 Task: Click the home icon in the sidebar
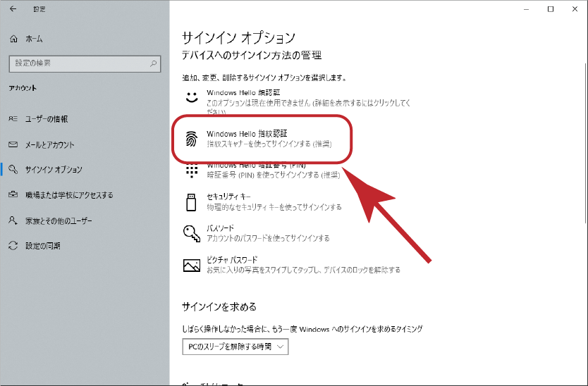click(x=13, y=39)
